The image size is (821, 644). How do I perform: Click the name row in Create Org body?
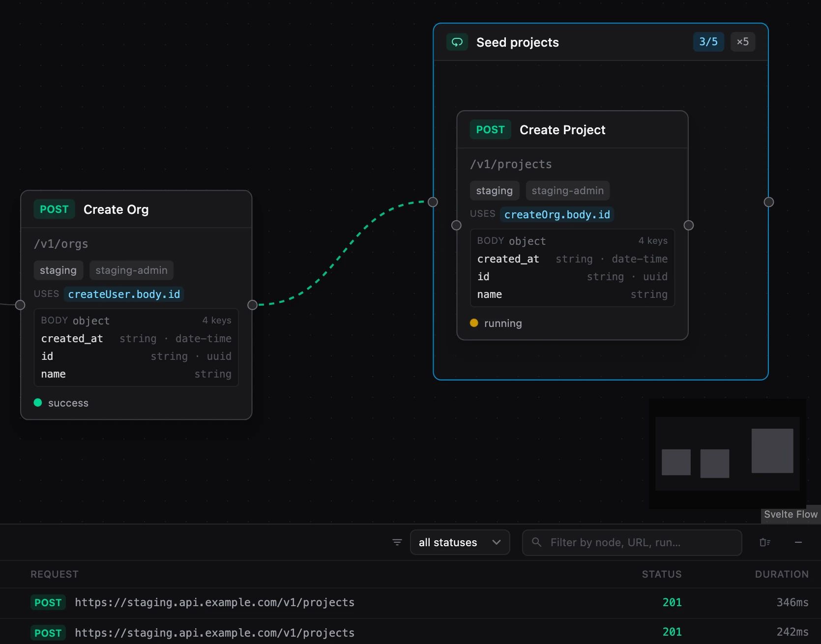(136, 374)
